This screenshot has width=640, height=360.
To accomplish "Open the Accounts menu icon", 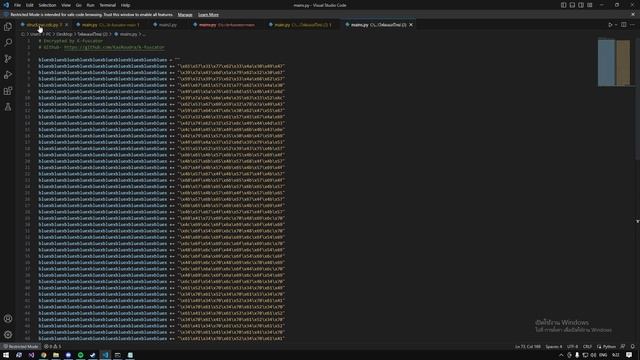I will 8,319.
